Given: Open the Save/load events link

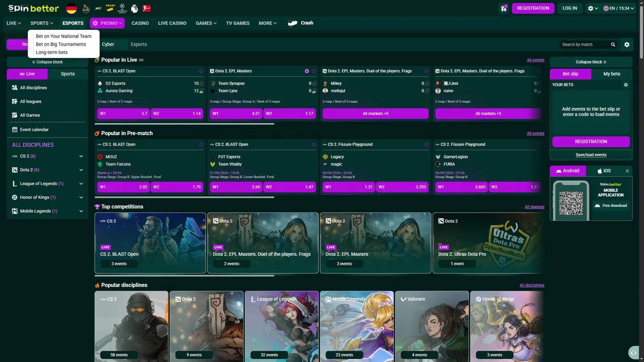Looking at the screenshot, I should click(x=591, y=155).
